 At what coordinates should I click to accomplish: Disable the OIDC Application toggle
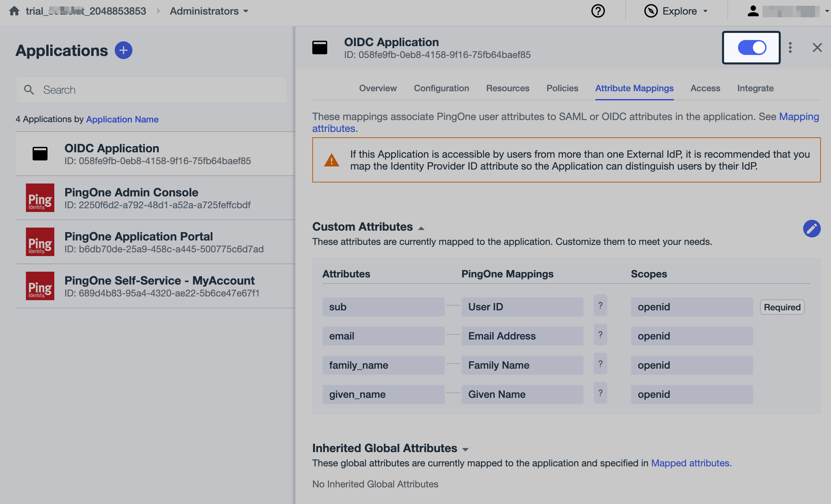pos(751,47)
